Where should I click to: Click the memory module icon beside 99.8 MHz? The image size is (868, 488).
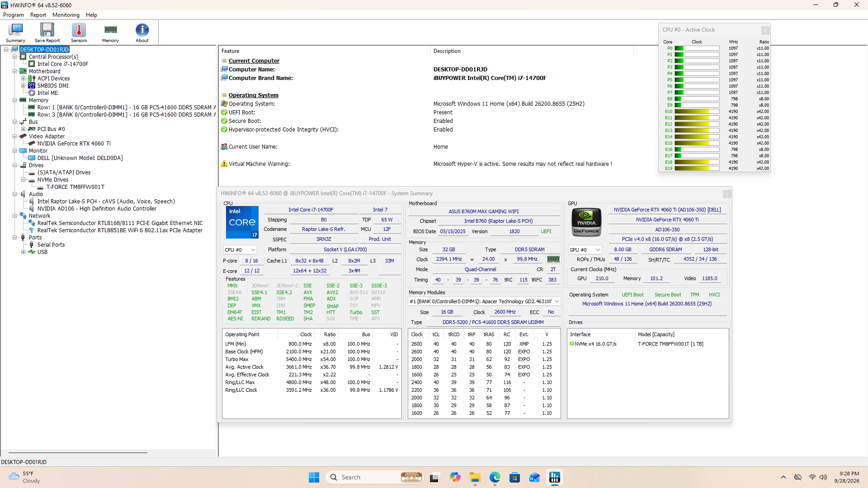(x=553, y=259)
